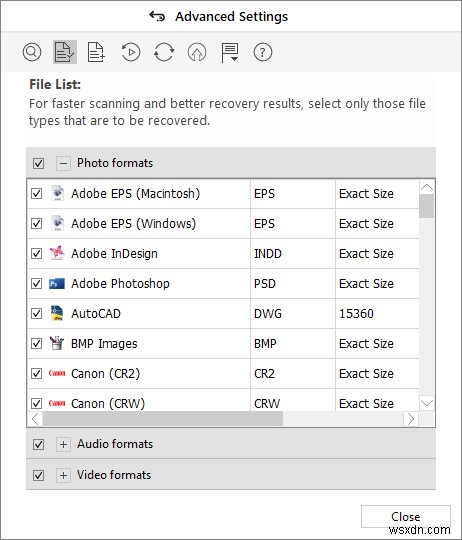Open the magnifier scan settings icon
Image resolution: width=462 pixels, height=540 pixels.
[32, 52]
